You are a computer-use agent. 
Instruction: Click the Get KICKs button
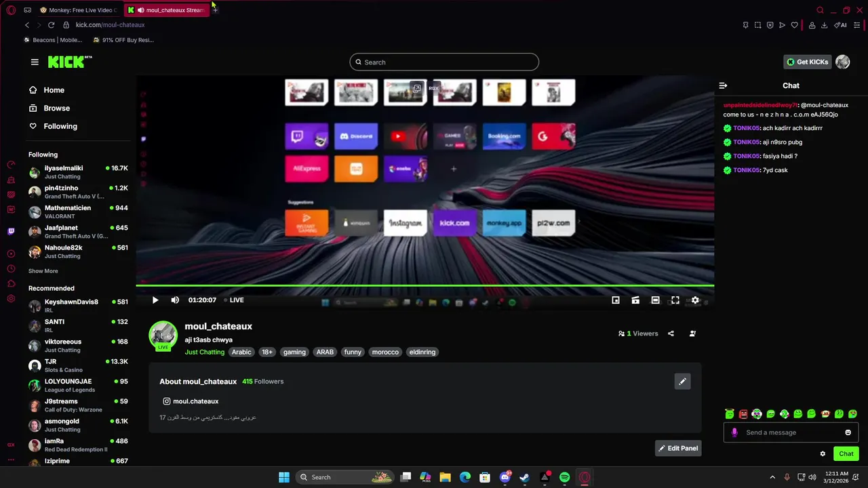click(807, 62)
